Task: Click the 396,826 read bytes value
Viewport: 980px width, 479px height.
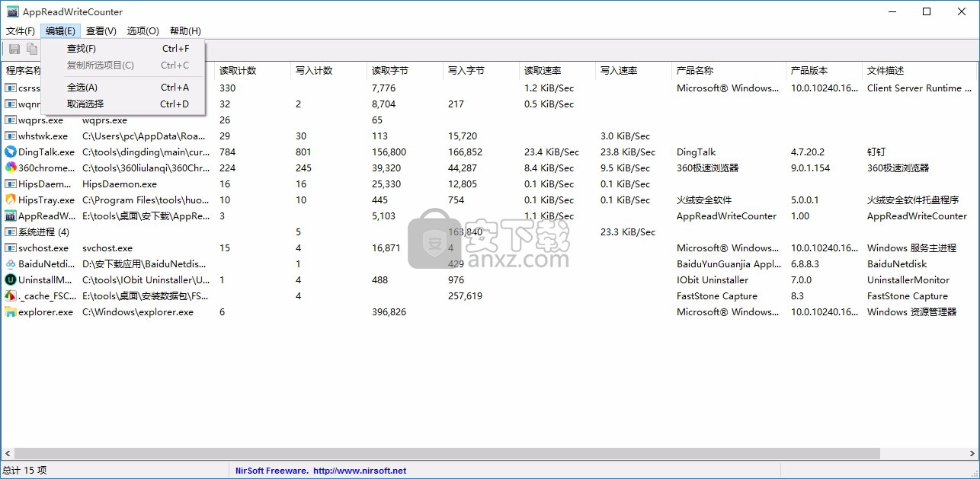Action: click(389, 312)
